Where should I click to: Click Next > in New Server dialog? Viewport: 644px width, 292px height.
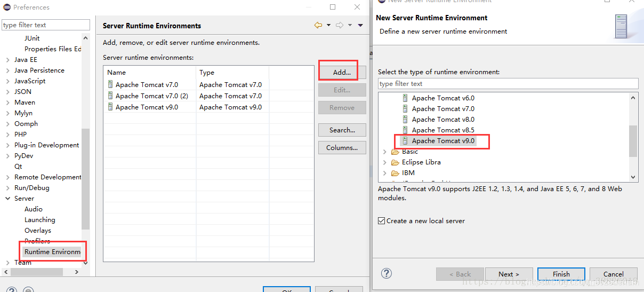tap(509, 274)
